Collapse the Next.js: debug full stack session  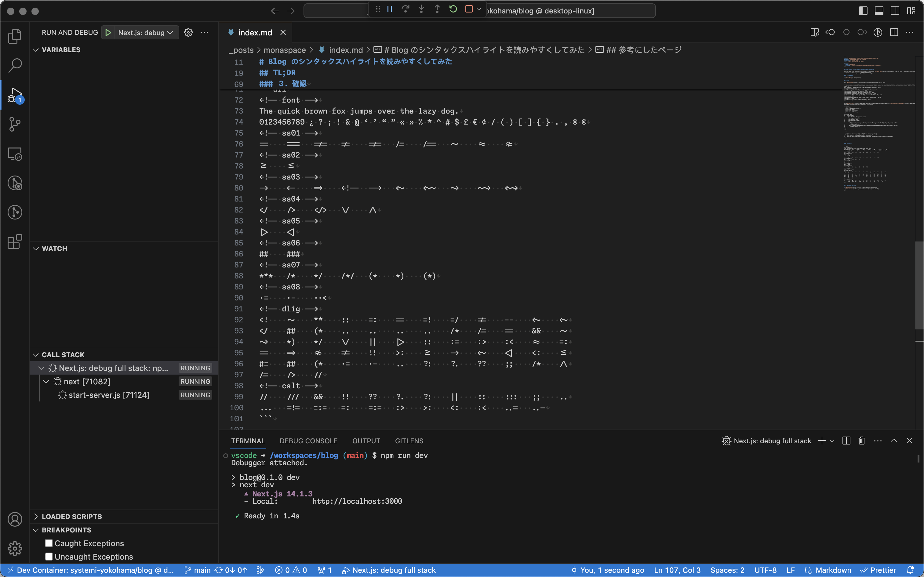pyautogui.click(x=41, y=368)
